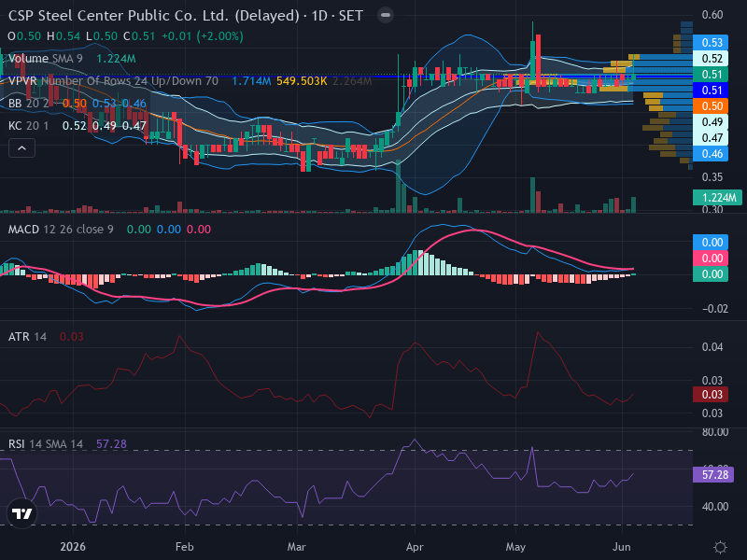Click the Mar date on time axis
The width and height of the screenshot is (747, 560).
tap(296, 547)
